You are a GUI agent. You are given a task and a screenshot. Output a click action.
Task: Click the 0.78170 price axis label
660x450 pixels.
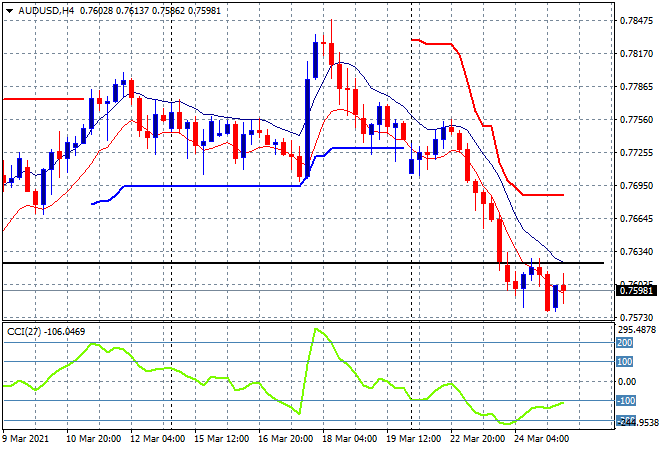click(636, 54)
